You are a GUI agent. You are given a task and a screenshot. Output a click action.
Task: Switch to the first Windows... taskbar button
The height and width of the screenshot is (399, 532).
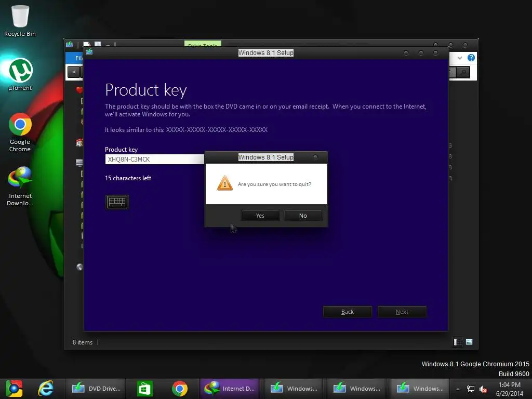(294, 389)
